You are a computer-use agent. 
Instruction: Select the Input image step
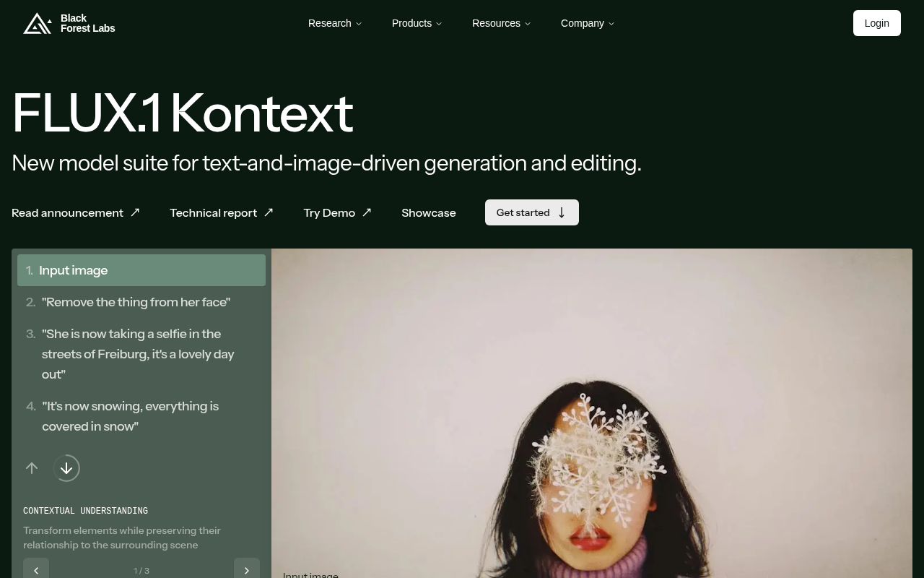(141, 270)
